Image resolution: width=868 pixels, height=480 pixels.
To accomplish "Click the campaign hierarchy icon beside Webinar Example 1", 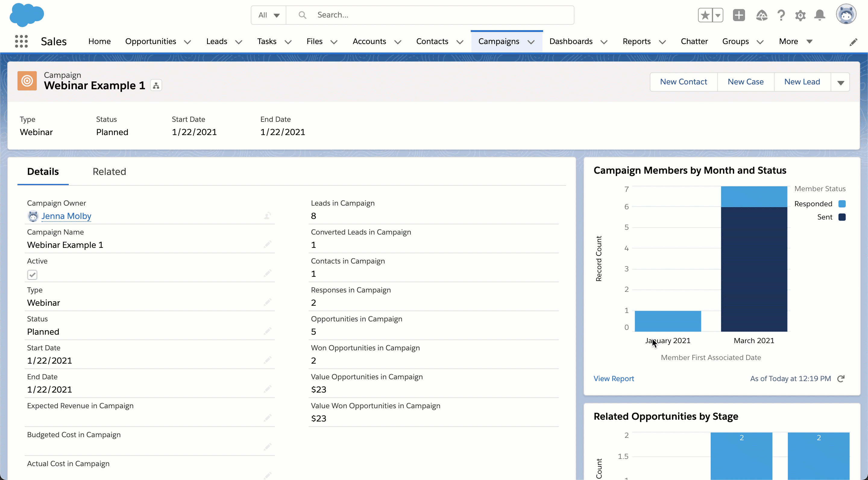I will tap(156, 85).
